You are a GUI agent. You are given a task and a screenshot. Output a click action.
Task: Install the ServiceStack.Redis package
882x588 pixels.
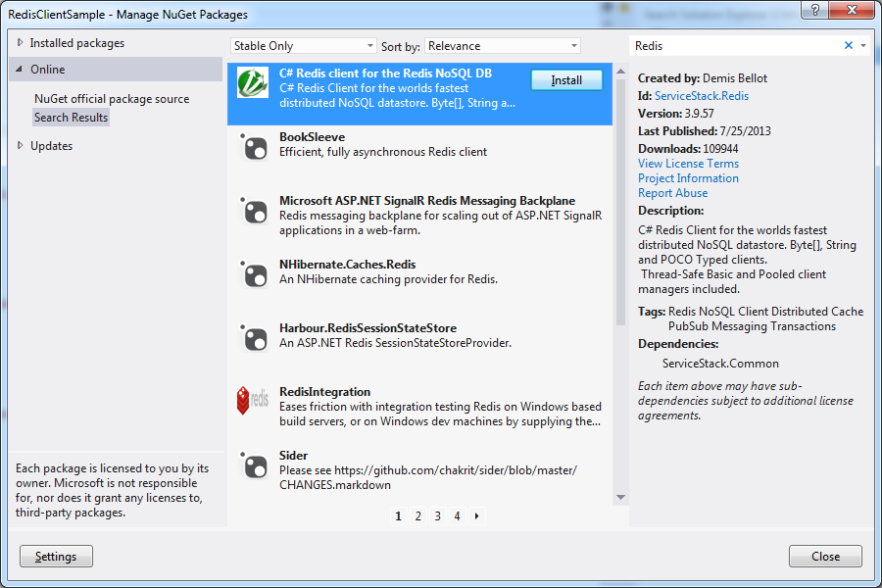566,80
